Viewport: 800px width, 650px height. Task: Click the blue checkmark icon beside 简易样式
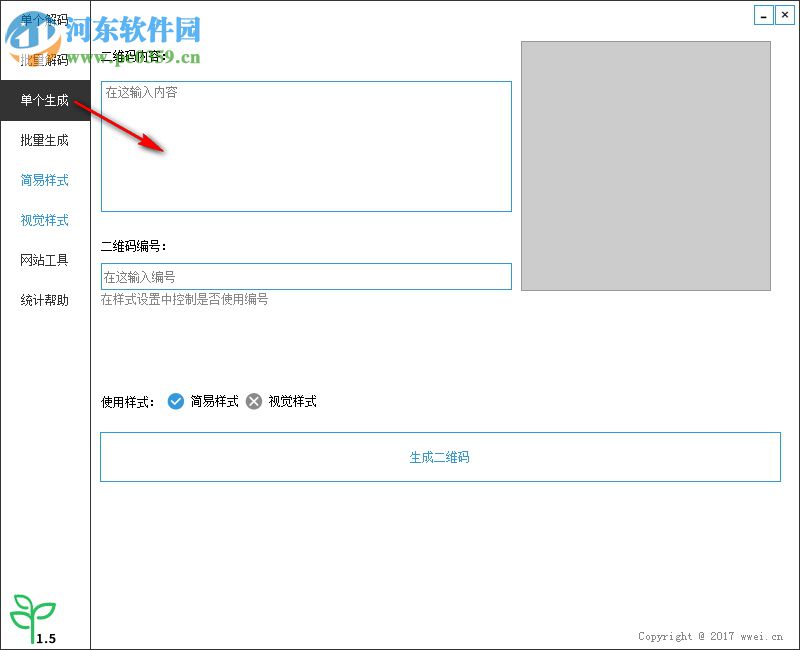[x=173, y=402]
